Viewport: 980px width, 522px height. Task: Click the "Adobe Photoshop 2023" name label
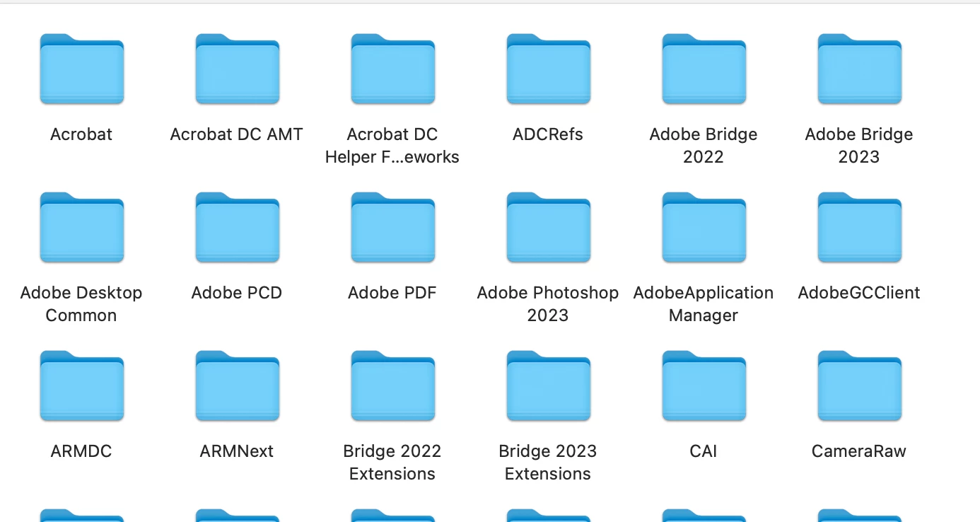(548, 304)
